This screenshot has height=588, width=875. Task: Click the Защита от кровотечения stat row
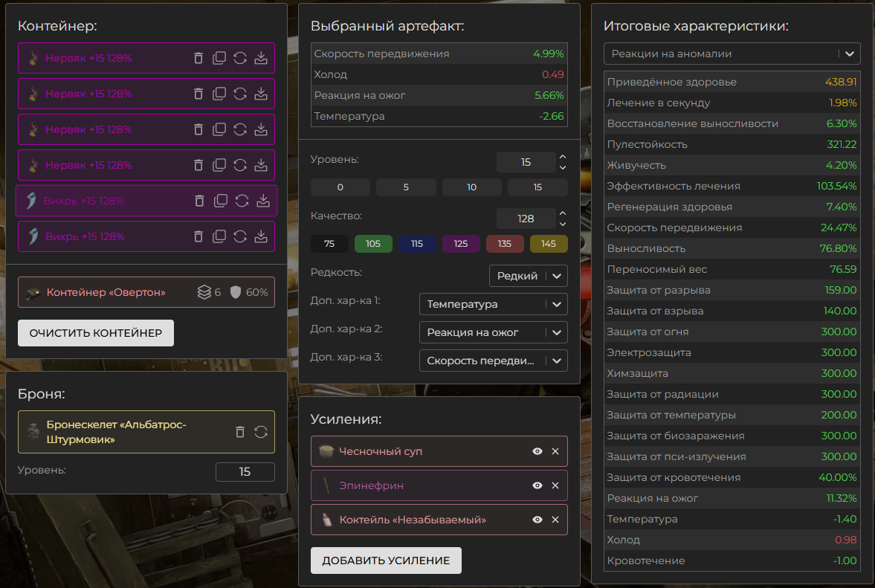click(732, 477)
